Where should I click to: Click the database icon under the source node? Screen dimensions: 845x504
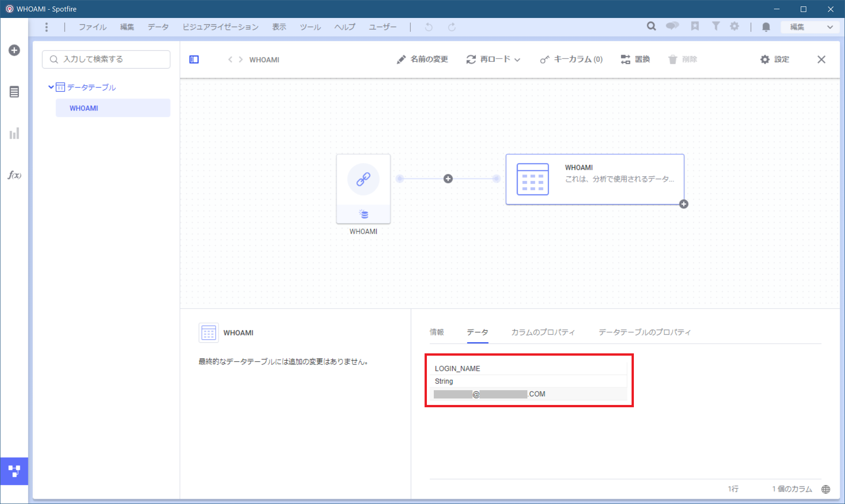point(363,214)
